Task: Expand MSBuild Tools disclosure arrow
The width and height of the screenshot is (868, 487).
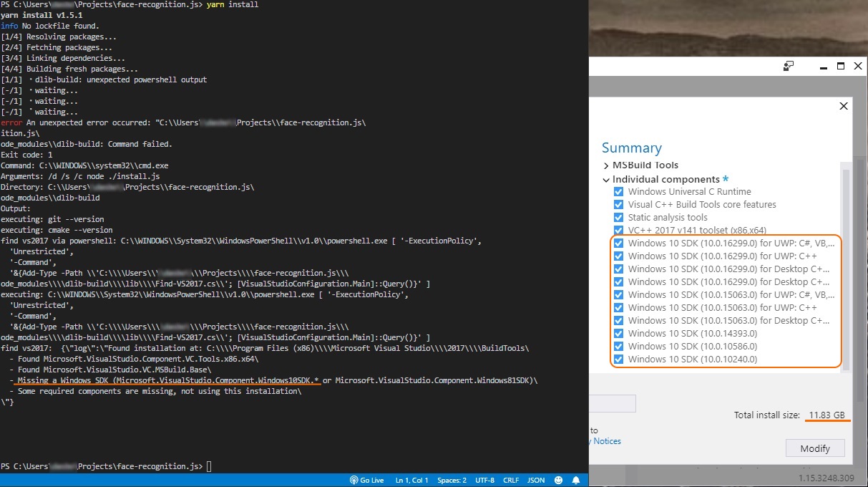Action: point(606,165)
